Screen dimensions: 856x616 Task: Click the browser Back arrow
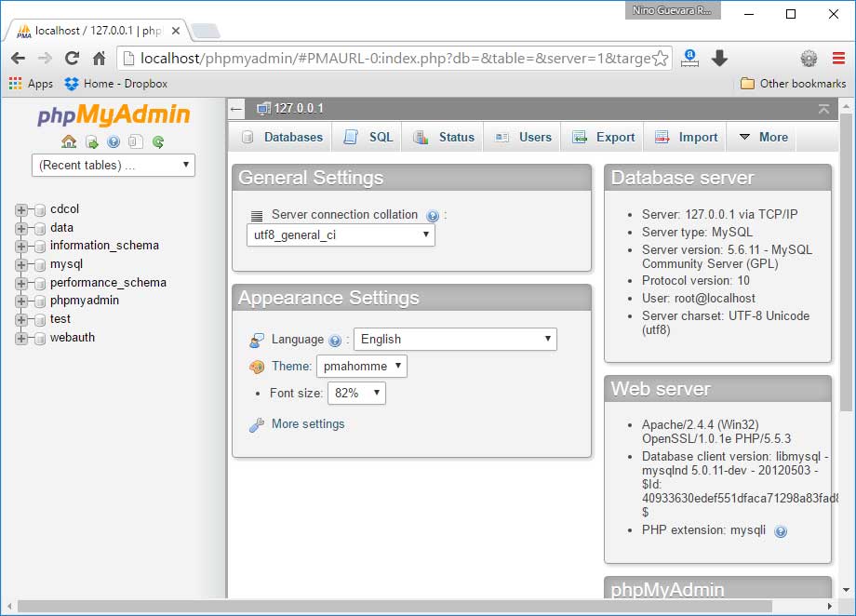(18, 58)
